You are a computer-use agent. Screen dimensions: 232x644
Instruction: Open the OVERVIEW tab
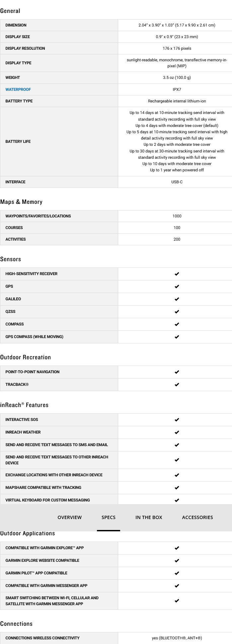point(69,517)
